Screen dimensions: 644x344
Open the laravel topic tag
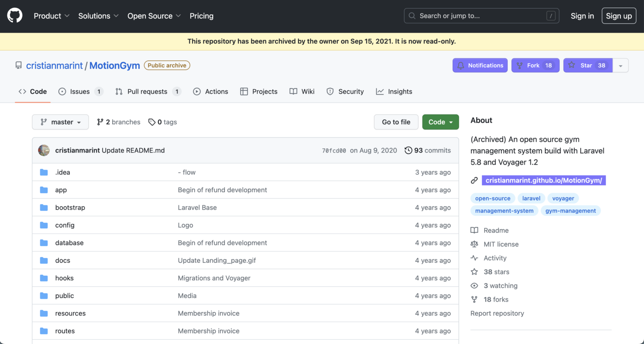(x=531, y=198)
